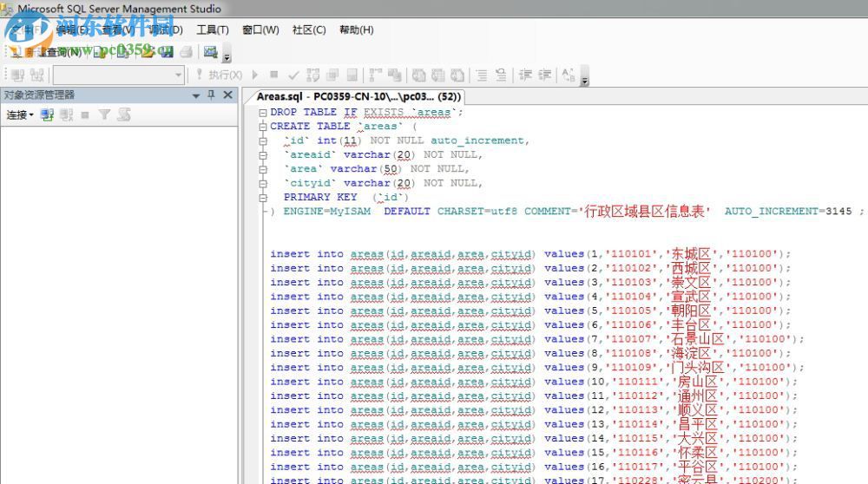Open the SQL editor toolbar overflow arrow
Screen dimensions: 868x484
pos(584,76)
